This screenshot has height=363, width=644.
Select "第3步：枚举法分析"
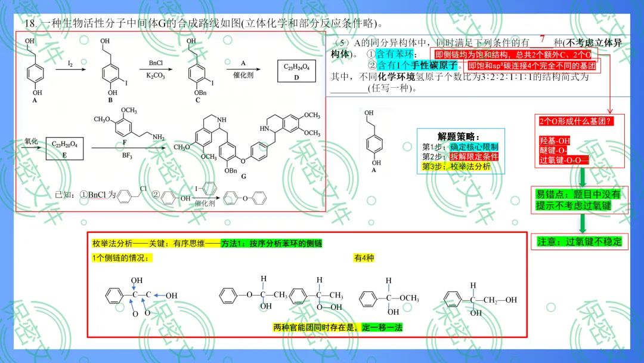click(456, 167)
